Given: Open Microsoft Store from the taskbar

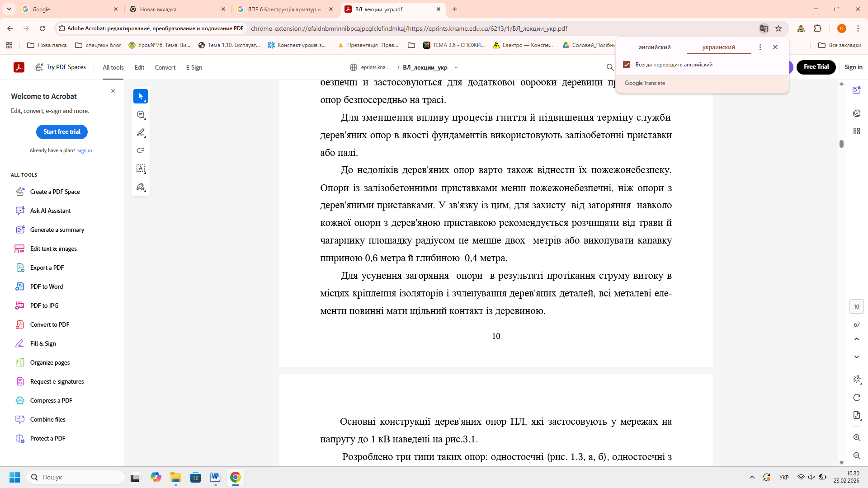Looking at the screenshot, I should point(195,477).
